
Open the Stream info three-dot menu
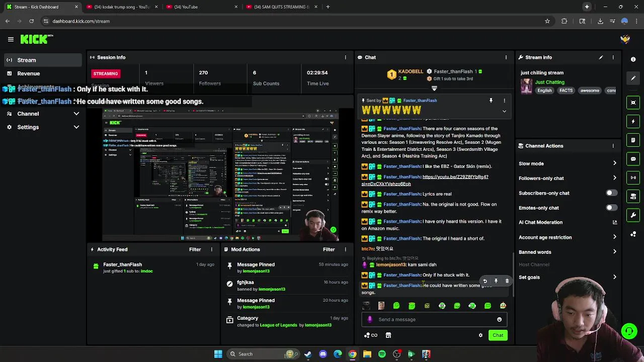613,57
